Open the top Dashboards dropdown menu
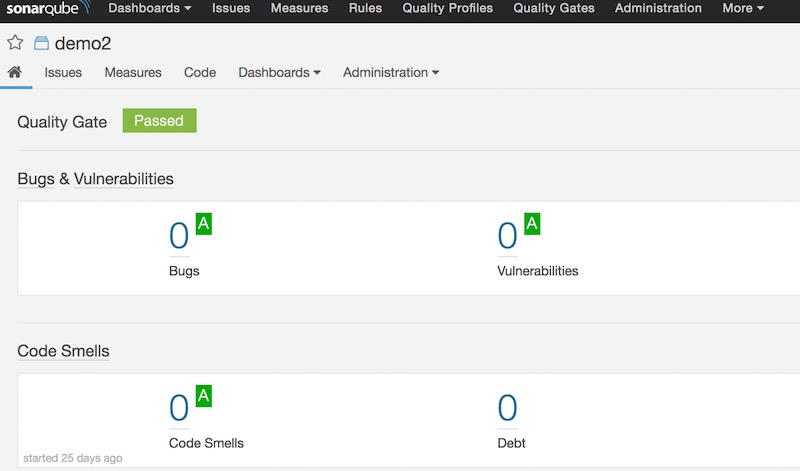Image resolution: width=800 pixels, height=471 pixels. [149, 8]
